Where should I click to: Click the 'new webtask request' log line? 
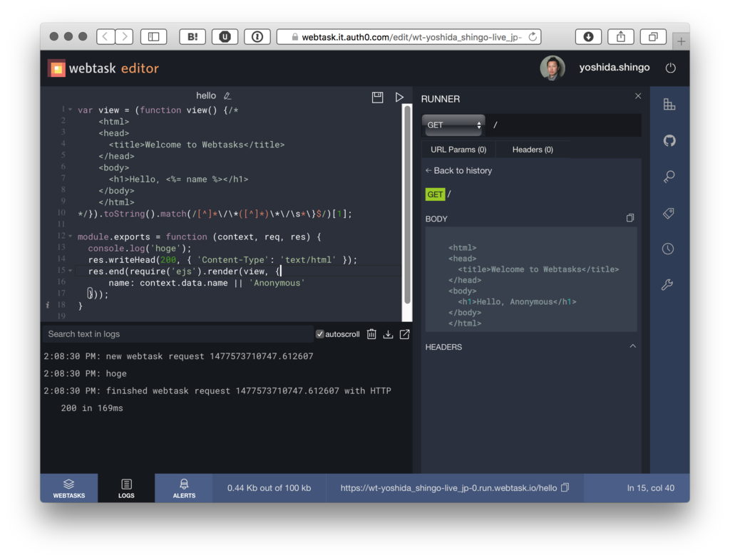pyautogui.click(x=178, y=356)
